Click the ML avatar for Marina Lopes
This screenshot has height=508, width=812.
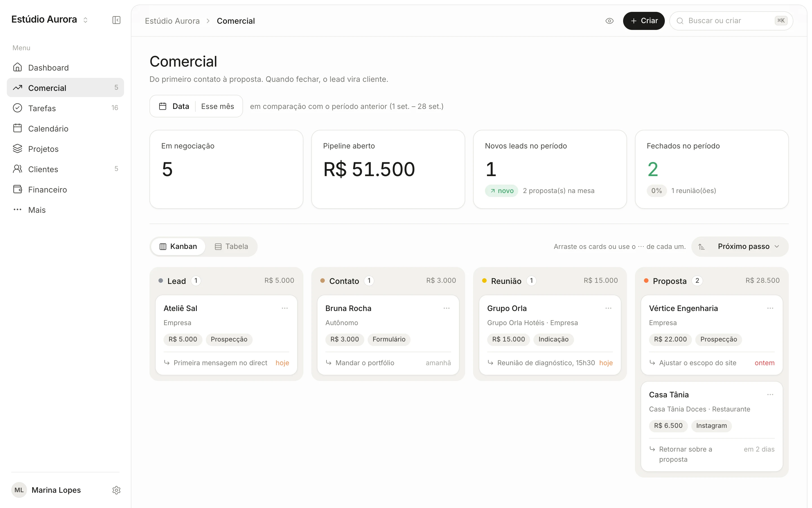[x=19, y=490]
